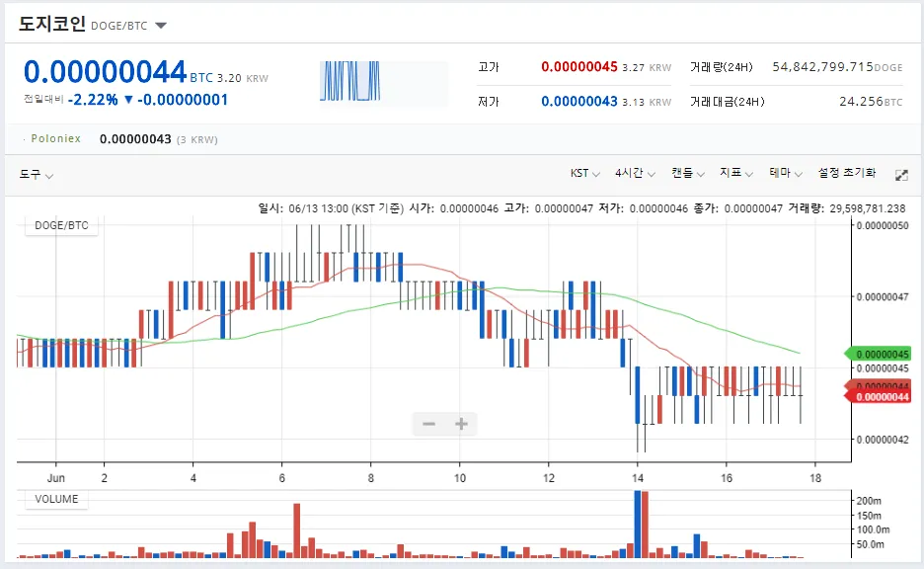This screenshot has height=569, width=924.
Task: Click the tallest blue volume bar
Action: click(636, 524)
